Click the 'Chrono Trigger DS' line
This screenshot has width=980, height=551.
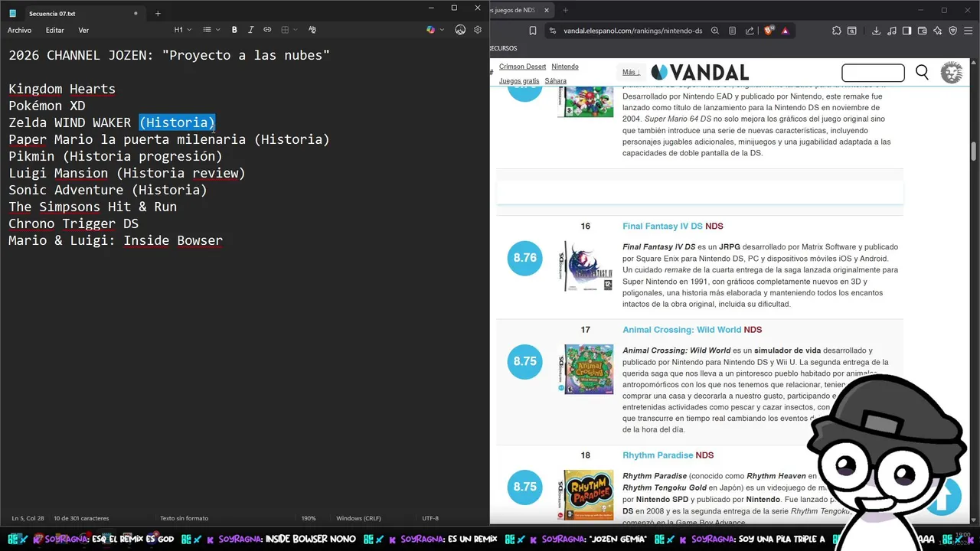73,223
